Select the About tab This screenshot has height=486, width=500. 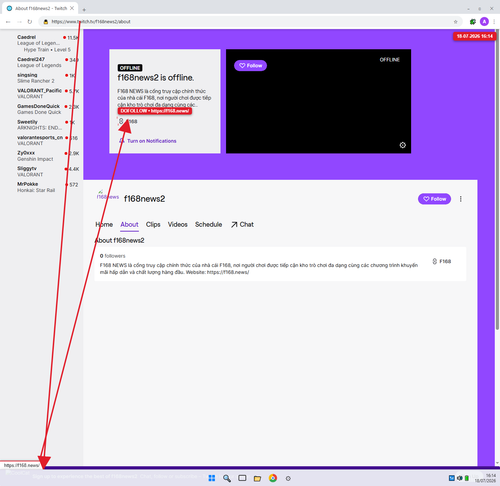click(x=129, y=224)
